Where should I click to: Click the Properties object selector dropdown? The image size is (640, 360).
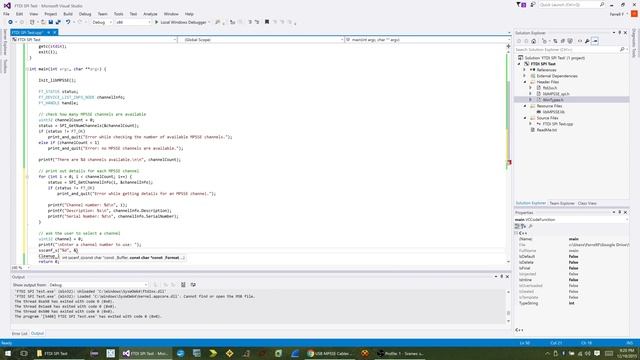(x=571, y=220)
